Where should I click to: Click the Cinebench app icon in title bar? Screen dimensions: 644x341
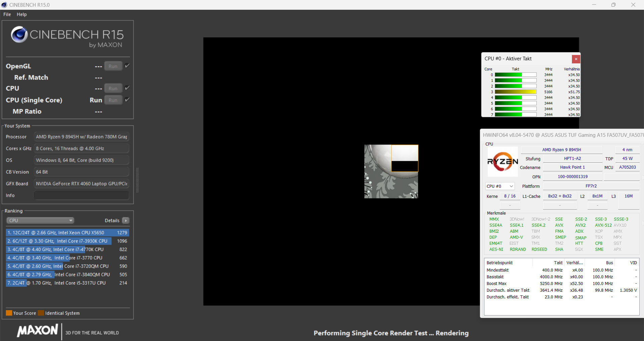4,5
